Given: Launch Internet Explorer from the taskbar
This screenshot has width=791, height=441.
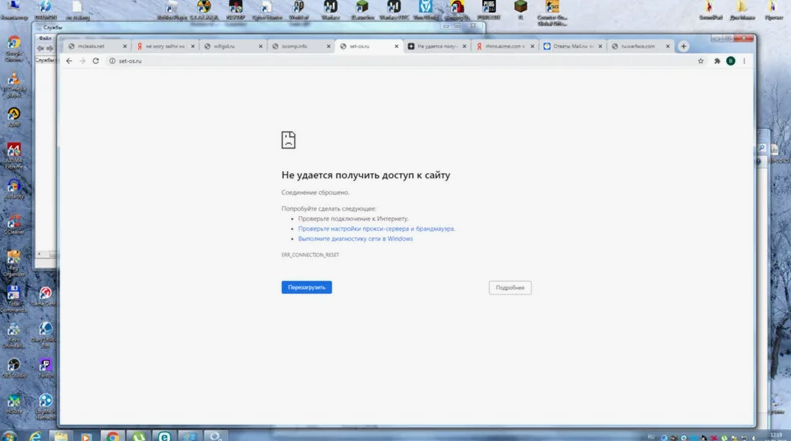Looking at the screenshot, I should click(x=35, y=436).
